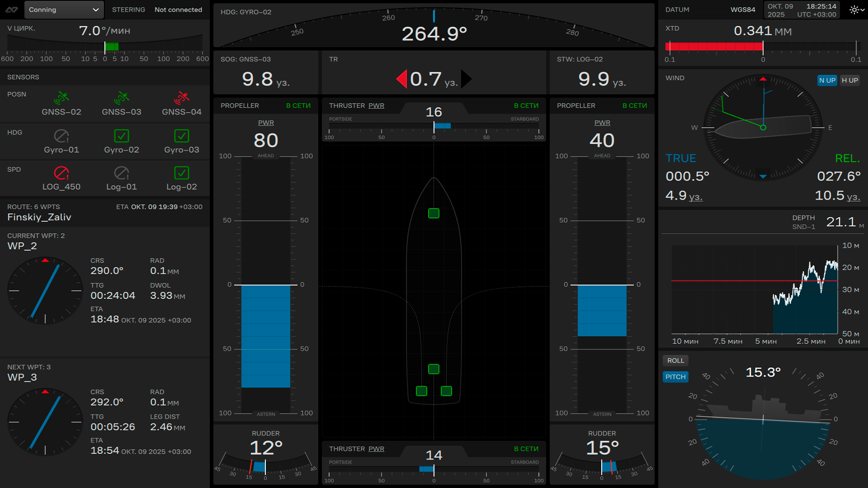The image size is (868, 488).
Task: Select the GNSS-03 satellite icon
Action: pos(121,97)
